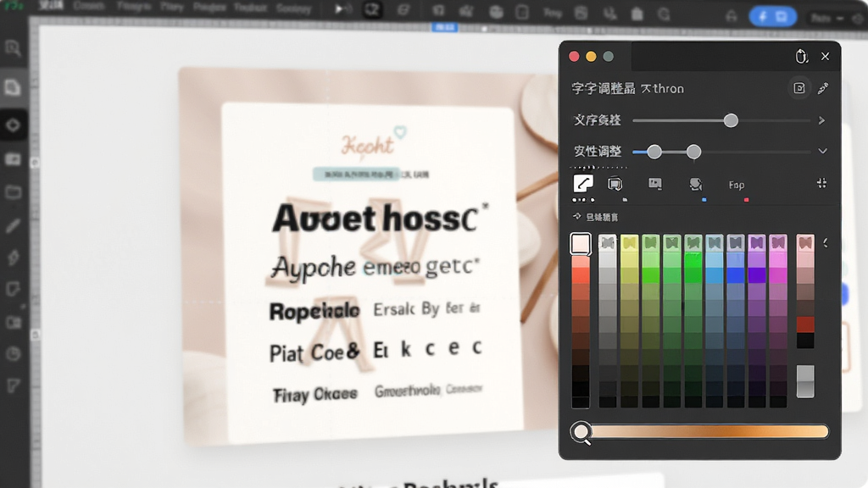Click the highlighted circular target icon in the sidebar
This screenshot has width=868, height=488.
click(x=13, y=125)
